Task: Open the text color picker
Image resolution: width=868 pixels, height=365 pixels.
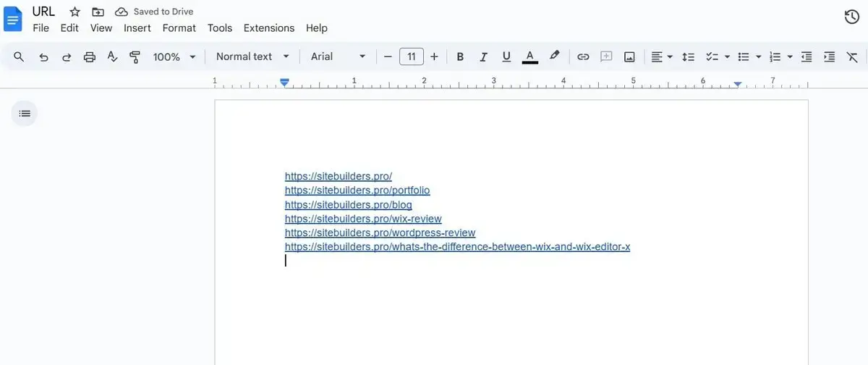Action: coord(530,56)
